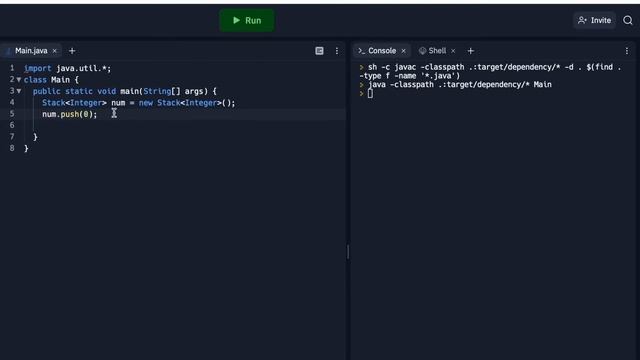Image resolution: width=640 pixels, height=360 pixels.
Task: Click the 'import java.util.*;' line
Action: 67,68
